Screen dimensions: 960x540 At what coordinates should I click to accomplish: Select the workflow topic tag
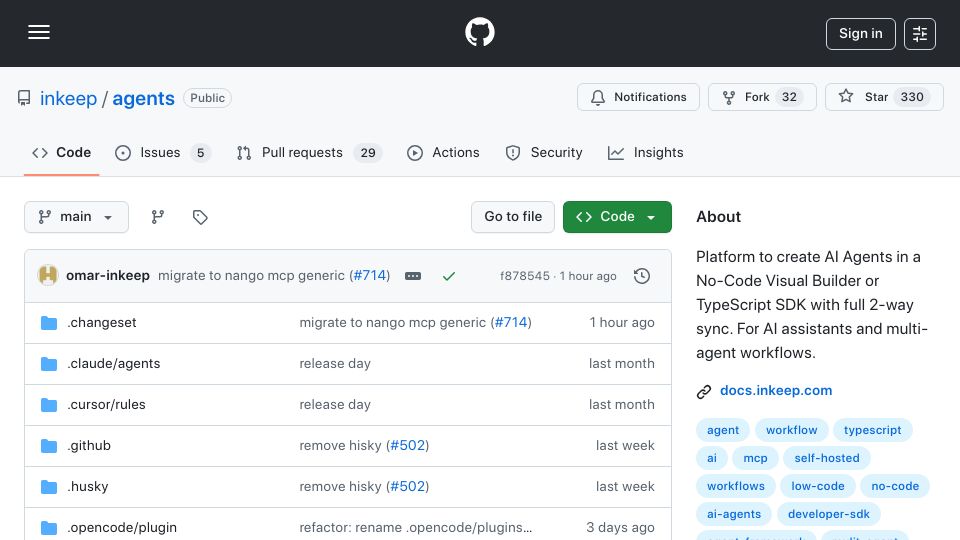(792, 430)
